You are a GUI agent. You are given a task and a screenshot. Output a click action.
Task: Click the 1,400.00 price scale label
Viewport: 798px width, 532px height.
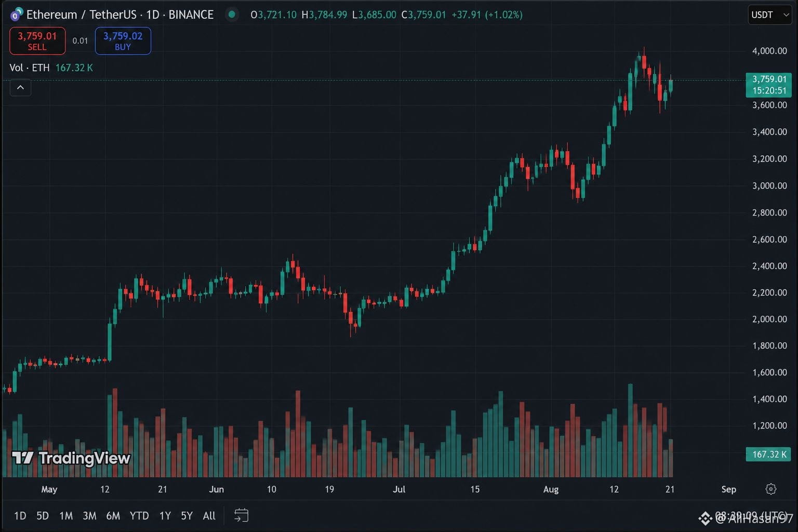point(769,399)
